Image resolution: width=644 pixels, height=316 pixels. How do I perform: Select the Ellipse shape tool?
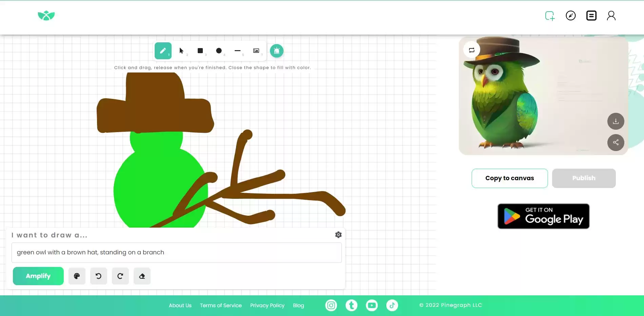pos(219,50)
